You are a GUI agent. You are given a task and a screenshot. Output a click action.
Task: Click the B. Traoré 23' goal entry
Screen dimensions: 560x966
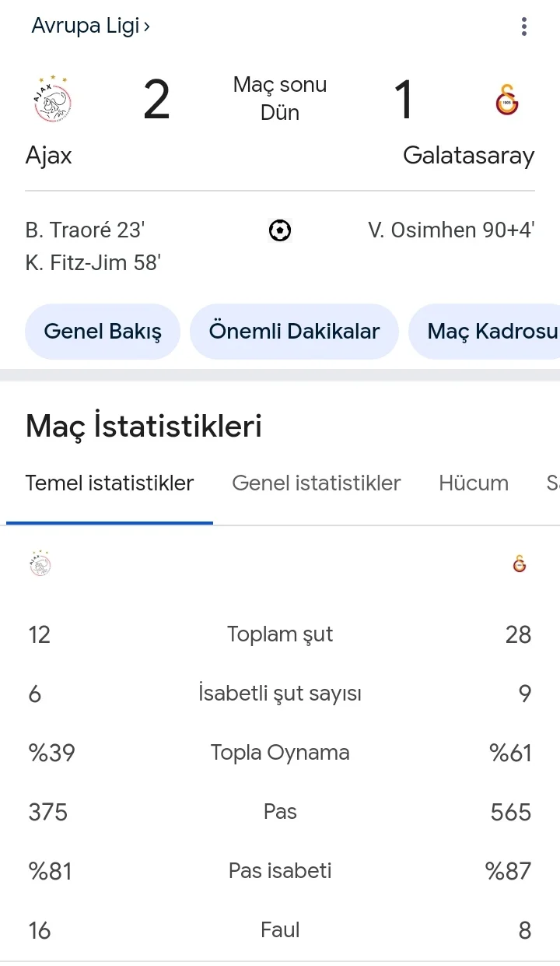click(86, 230)
